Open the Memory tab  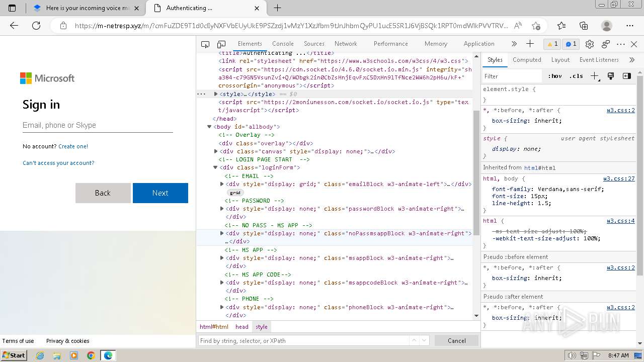[436, 44]
